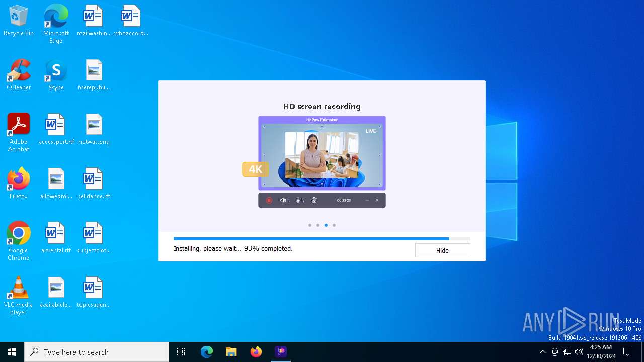Show hidden system tray icons
Viewport: 644px width, 362px height.
tap(542, 352)
